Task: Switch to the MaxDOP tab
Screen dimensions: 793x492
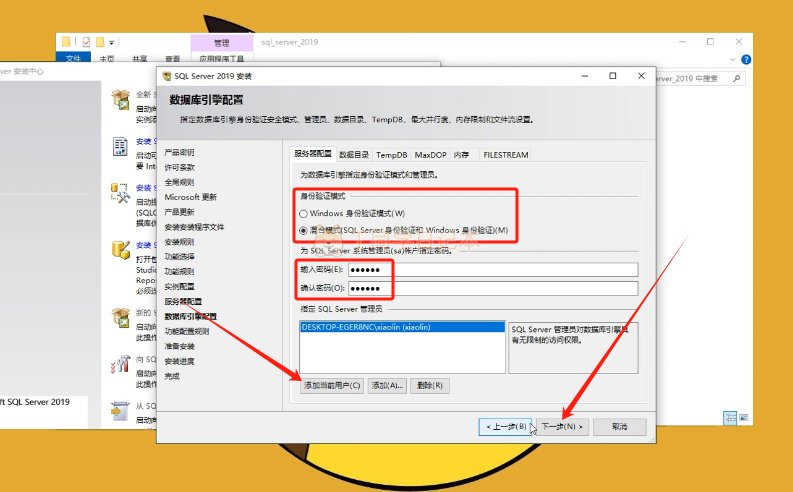Action: pos(430,155)
